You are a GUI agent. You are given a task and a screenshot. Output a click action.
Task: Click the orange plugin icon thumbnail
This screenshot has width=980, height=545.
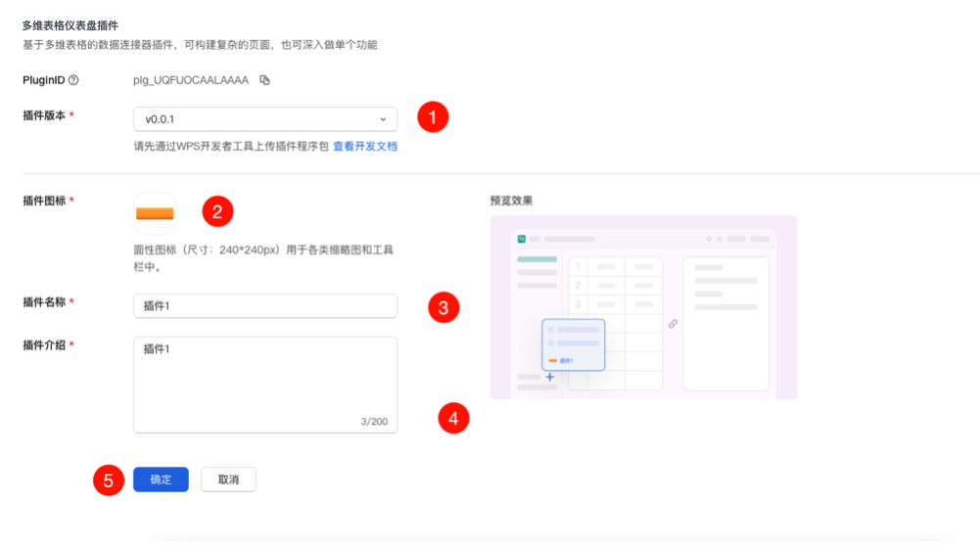click(154, 212)
